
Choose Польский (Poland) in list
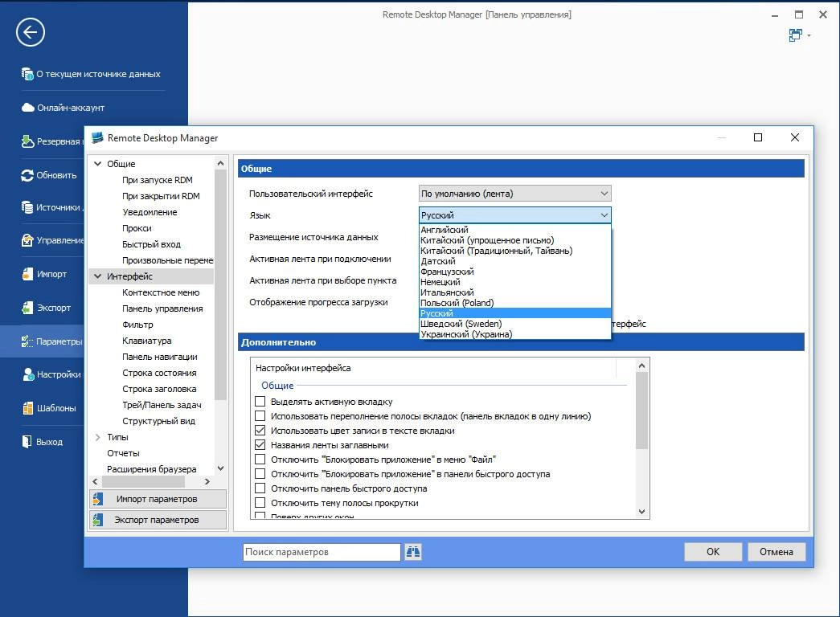click(514, 303)
